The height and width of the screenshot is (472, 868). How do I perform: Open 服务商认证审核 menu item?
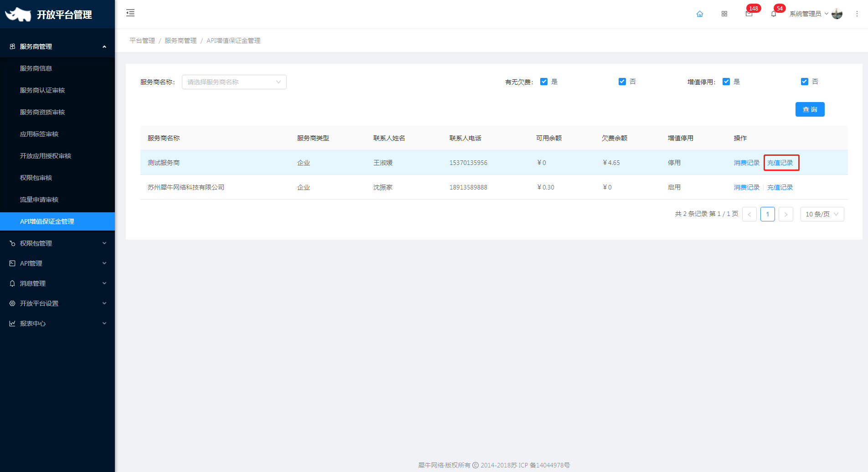pyautogui.click(x=57, y=90)
